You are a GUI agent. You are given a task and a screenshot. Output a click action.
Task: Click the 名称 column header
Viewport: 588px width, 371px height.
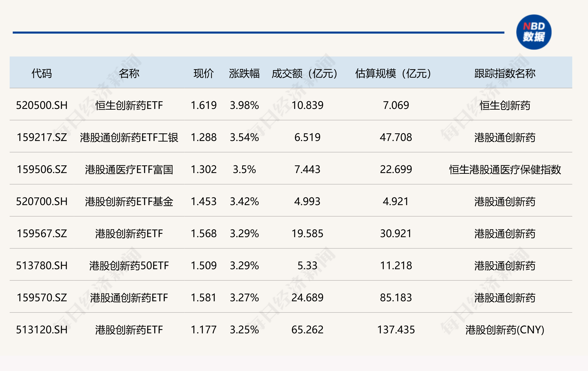129,73
